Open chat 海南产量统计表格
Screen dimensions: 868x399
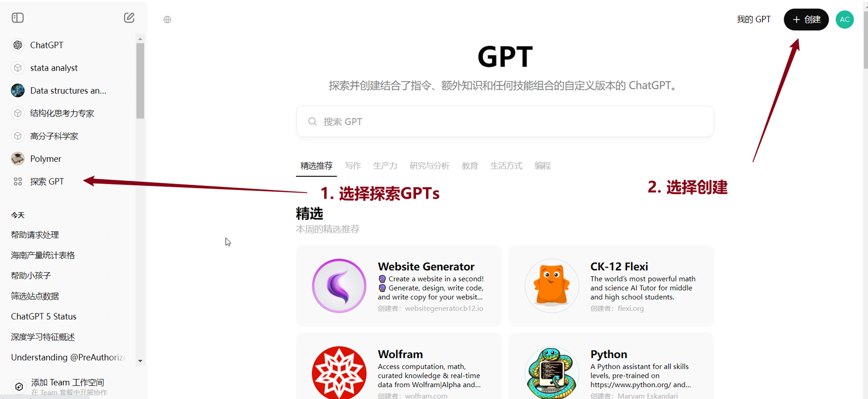click(43, 255)
